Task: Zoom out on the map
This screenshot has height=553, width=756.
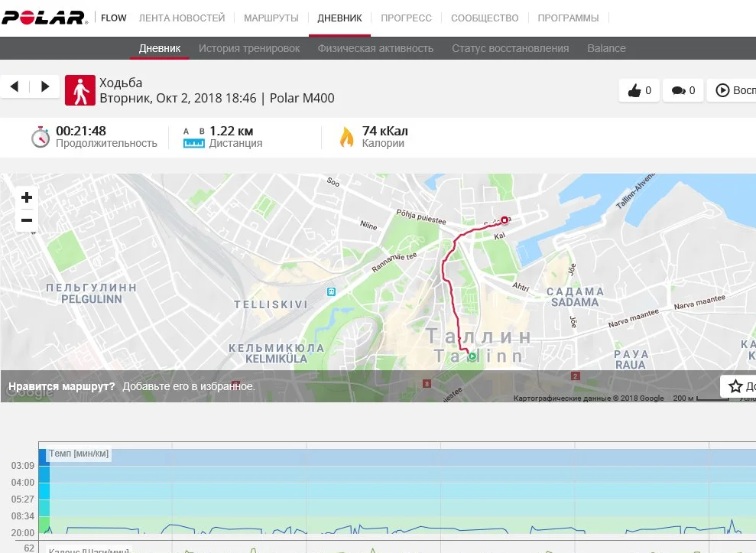Action: click(27, 220)
